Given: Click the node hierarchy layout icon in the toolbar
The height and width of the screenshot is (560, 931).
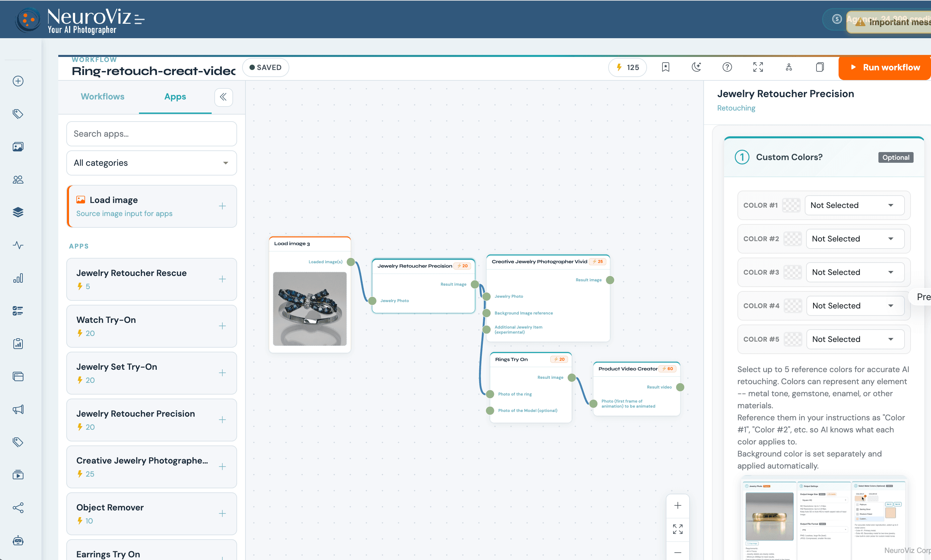Looking at the screenshot, I should (789, 67).
